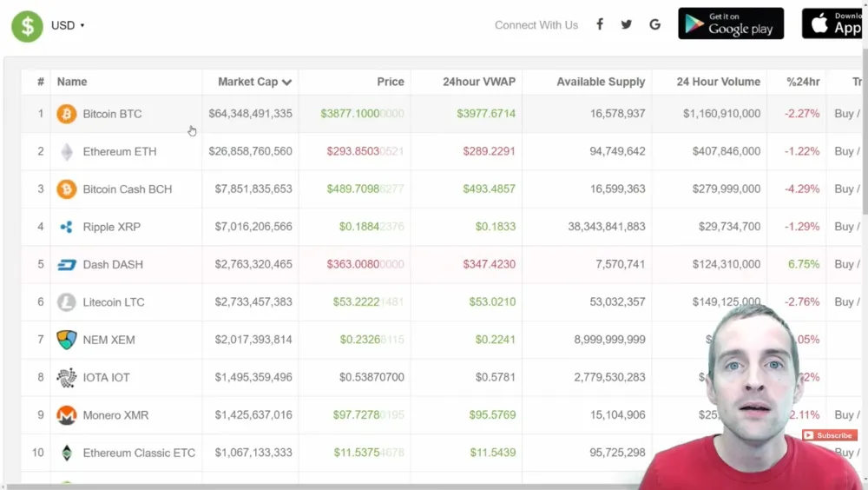Screen dimensions: 868x490
Task: Click the Dash DASH logo icon
Action: coord(67,264)
